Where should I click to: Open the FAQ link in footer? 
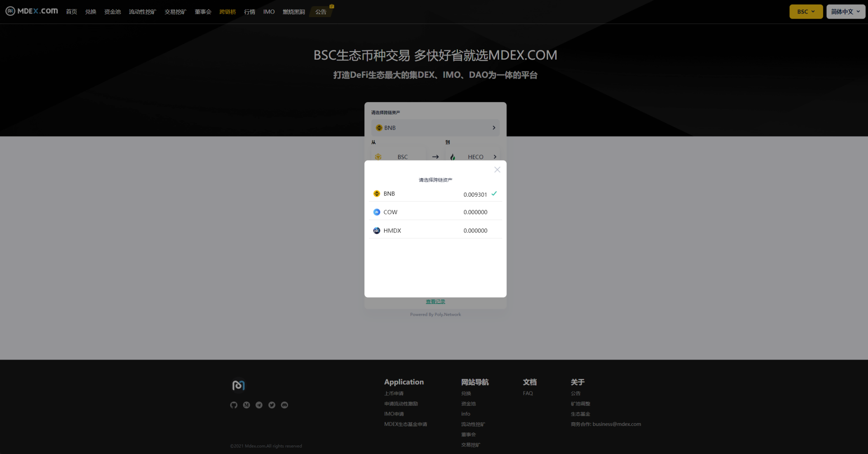[528, 393]
